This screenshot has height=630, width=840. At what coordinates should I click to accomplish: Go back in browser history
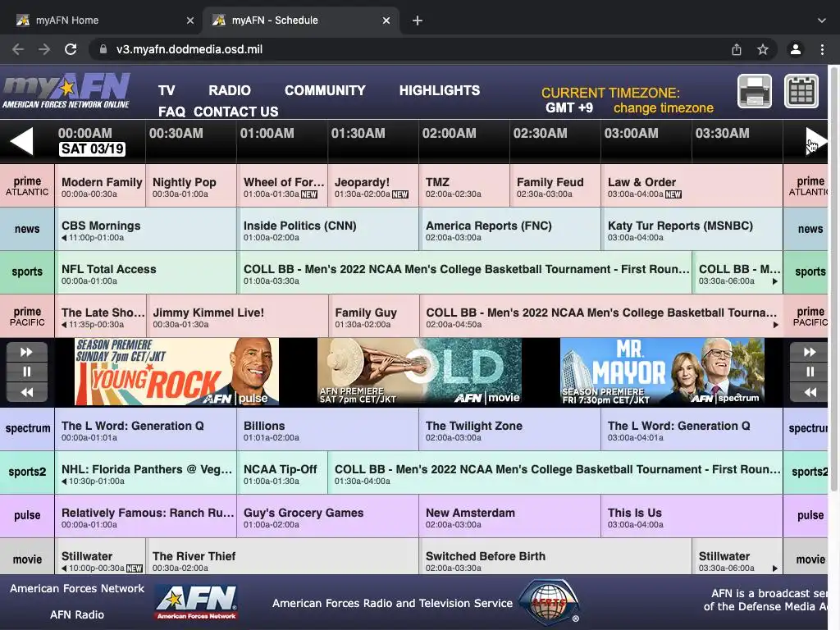[18, 49]
